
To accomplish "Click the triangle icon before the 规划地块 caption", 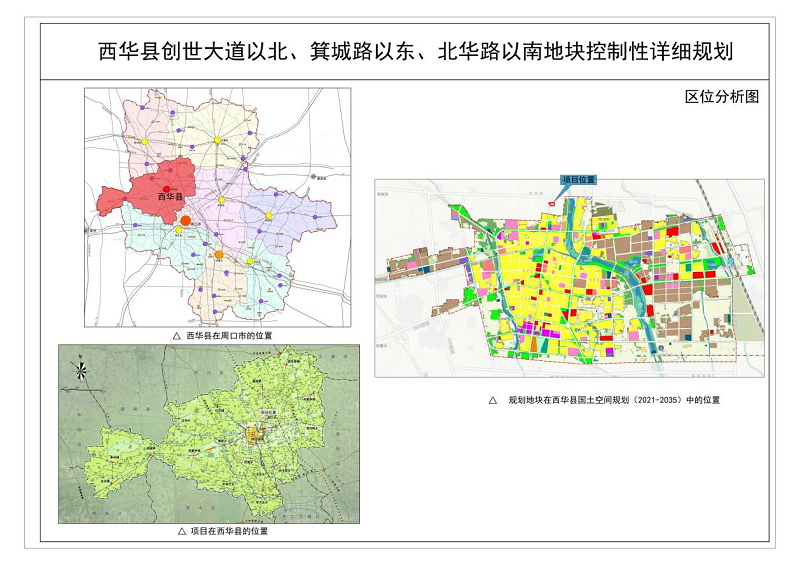I will click(x=494, y=400).
